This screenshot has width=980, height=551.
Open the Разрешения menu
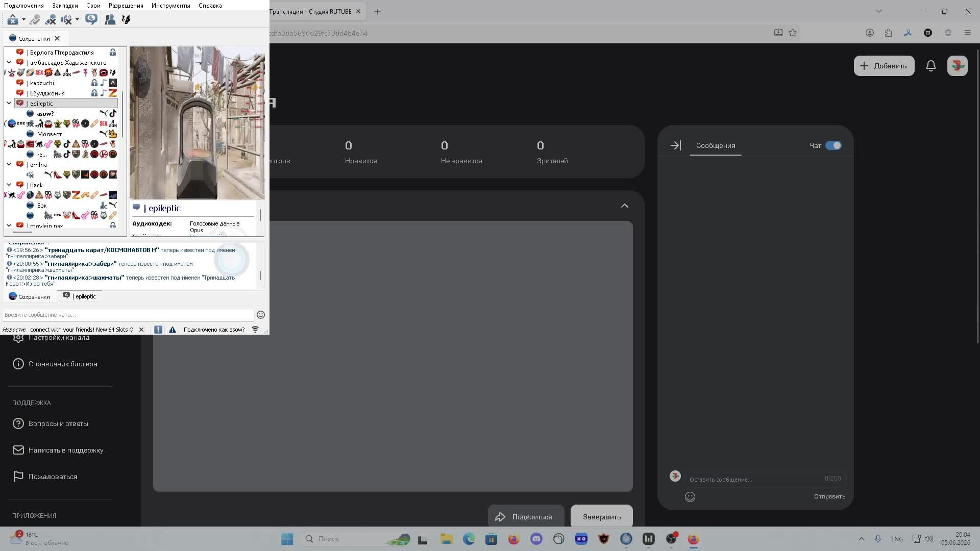pos(126,6)
